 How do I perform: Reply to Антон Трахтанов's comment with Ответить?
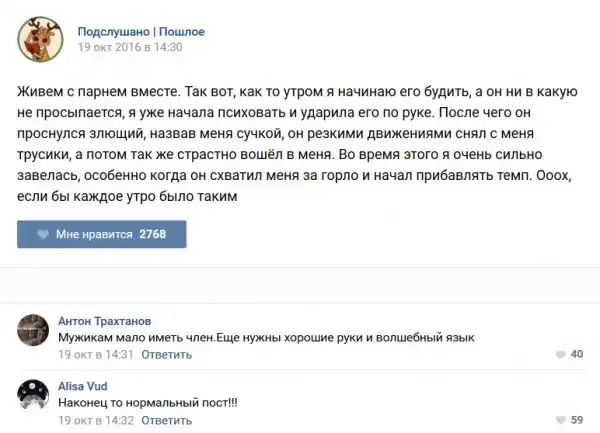[x=167, y=354]
